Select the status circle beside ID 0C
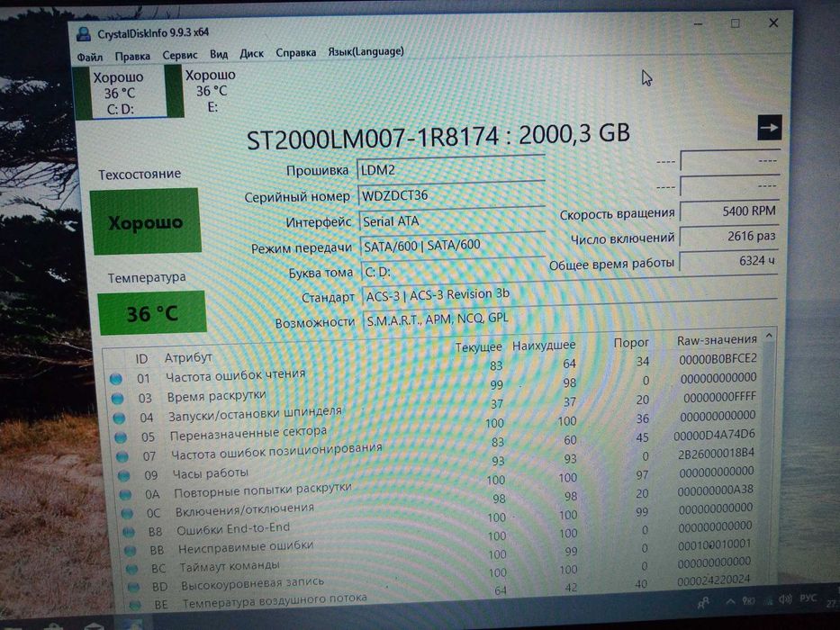 (x=127, y=514)
